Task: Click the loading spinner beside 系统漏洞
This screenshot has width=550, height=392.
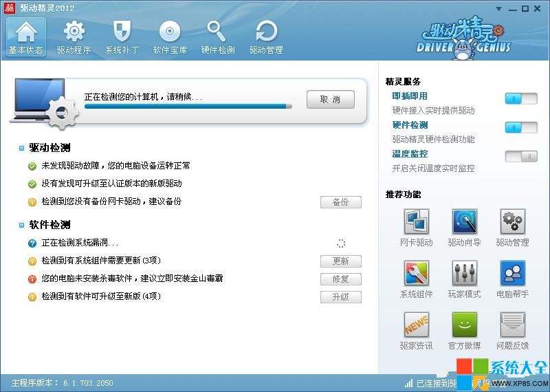Action: point(341,243)
